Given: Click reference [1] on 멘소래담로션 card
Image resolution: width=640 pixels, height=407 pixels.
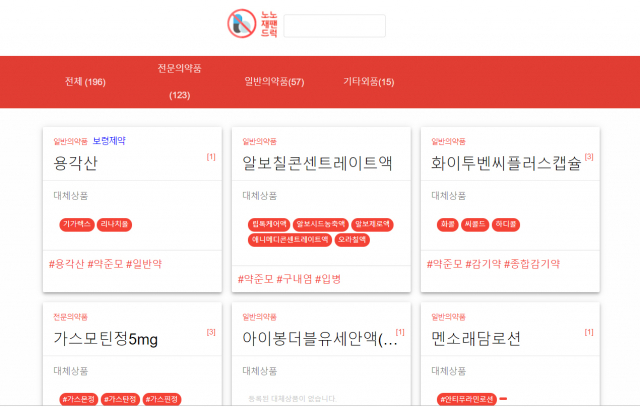Looking at the screenshot, I should (x=589, y=332).
